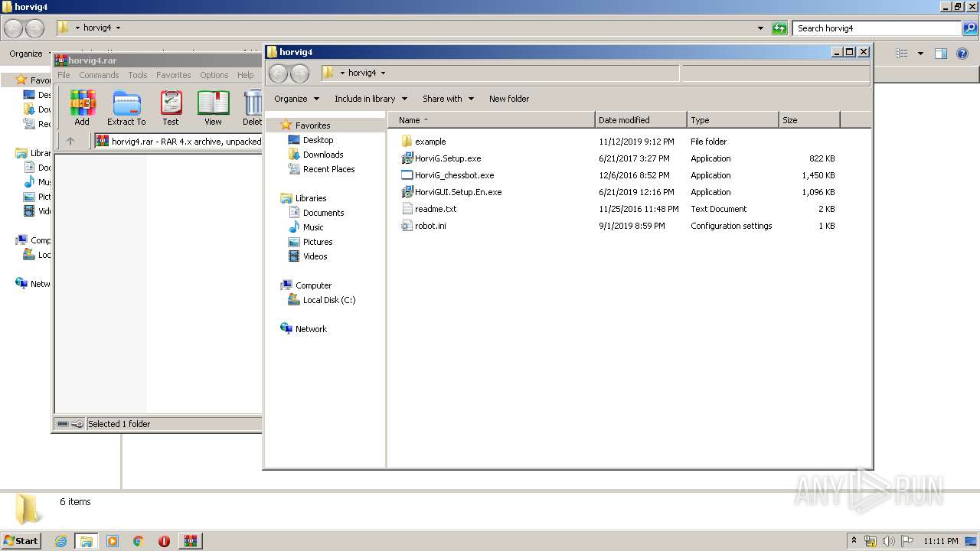Open Opera from taskbar
Image resolution: width=980 pixels, height=551 pixels.
tap(164, 541)
